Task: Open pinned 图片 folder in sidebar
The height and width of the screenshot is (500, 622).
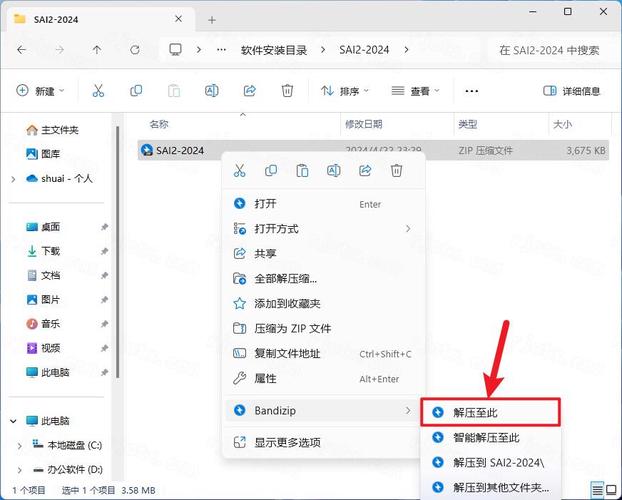Action: [43, 299]
